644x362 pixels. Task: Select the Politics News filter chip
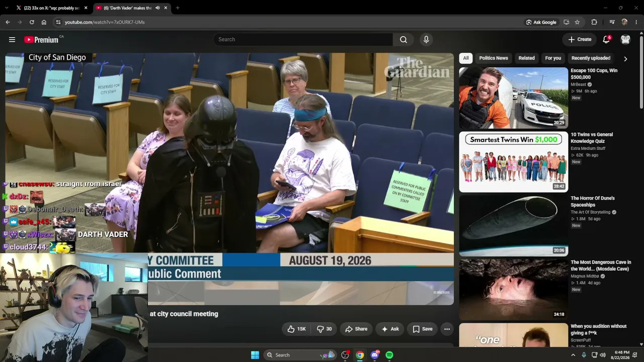click(x=494, y=58)
